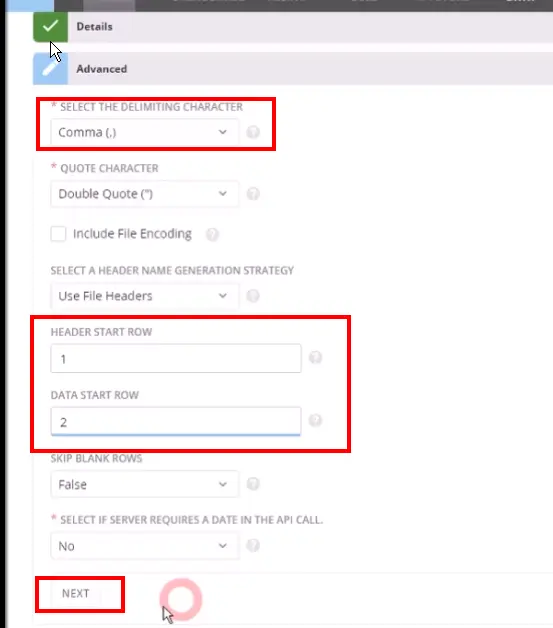This screenshot has width=553, height=628.
Task: Open the Use File Headers dropdown
Action: click(x=145, y=296)
